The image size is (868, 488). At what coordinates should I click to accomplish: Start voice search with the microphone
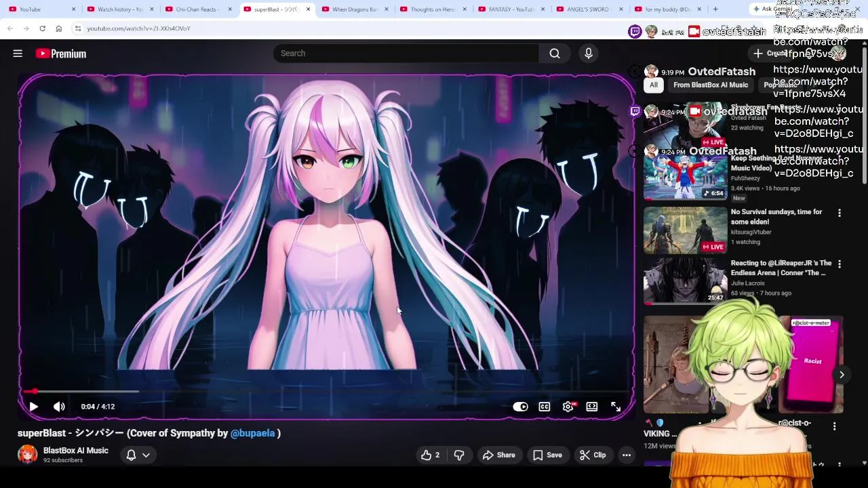[x=588, y=54]
